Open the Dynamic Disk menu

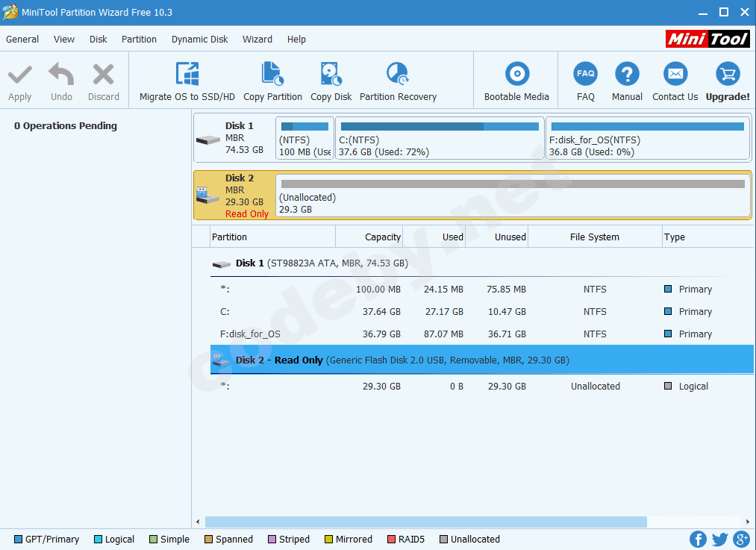199,40
